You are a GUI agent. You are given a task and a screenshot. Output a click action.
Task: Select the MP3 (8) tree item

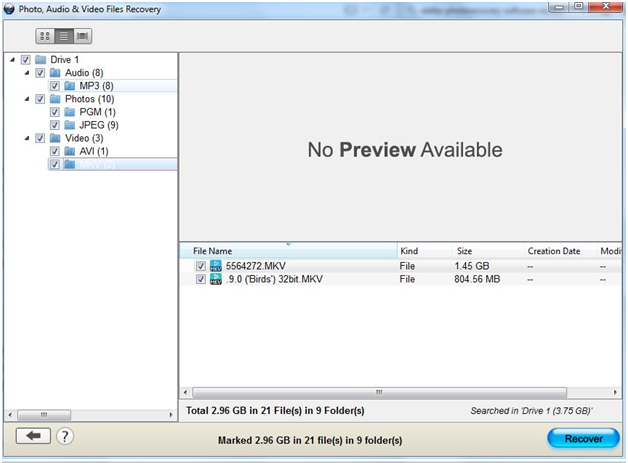(96, 86)
